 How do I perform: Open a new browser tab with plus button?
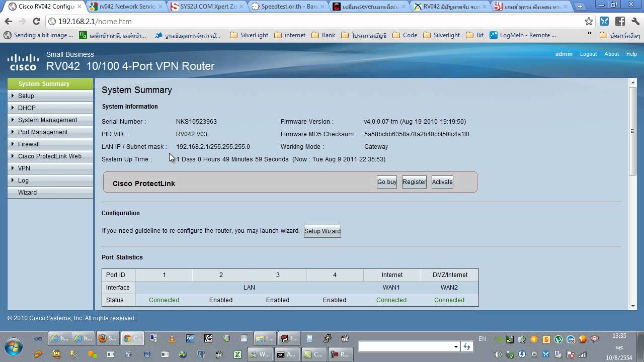580,7
